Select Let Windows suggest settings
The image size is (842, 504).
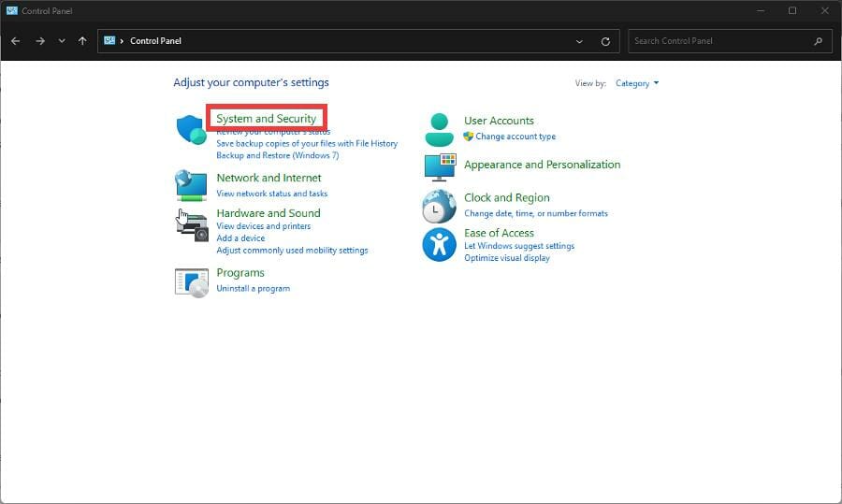click(519, 246)
